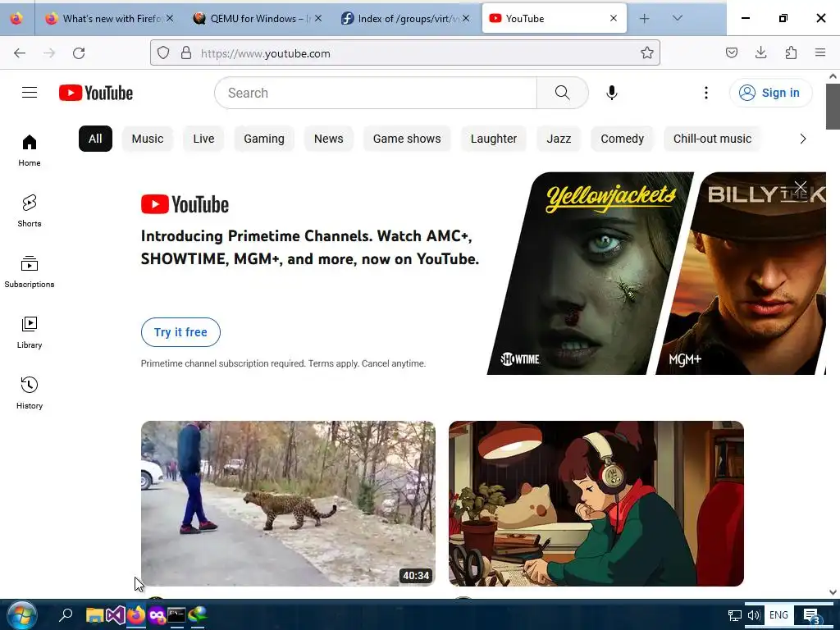List all tabs dropdown arrow

(x=677, y=18)
